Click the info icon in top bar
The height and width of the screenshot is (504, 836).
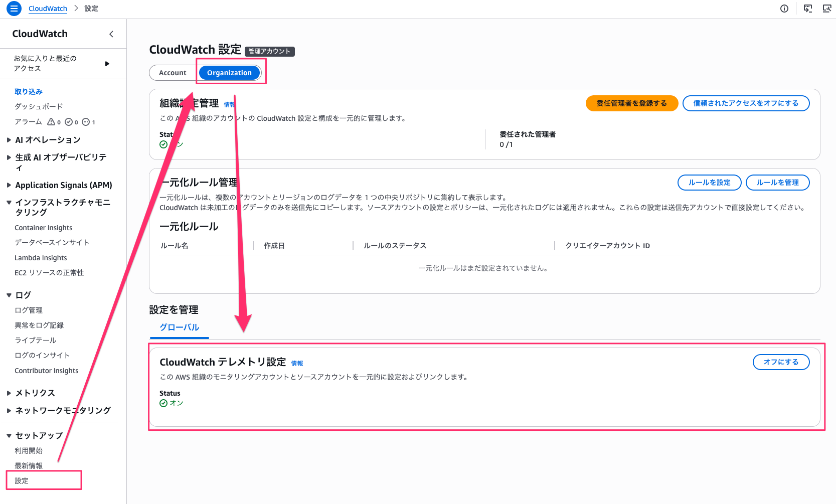click(x=784, y=9)
